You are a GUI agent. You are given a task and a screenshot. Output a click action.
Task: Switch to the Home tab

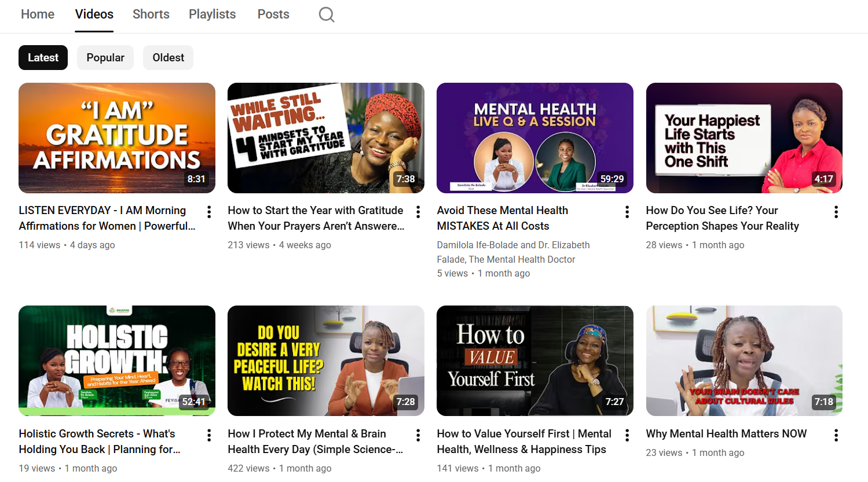[38, 14]
